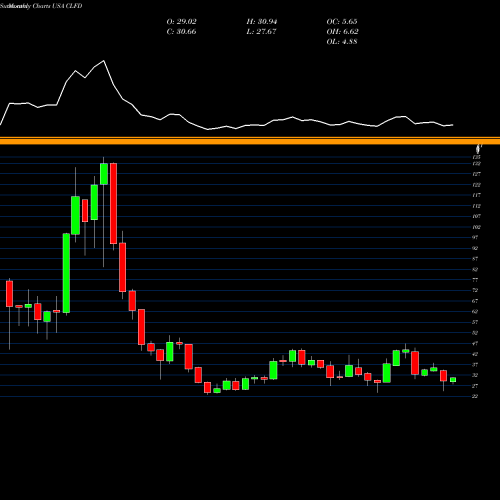Click the 107 price axis label
The image size is (500, 500).
(476, 216)
